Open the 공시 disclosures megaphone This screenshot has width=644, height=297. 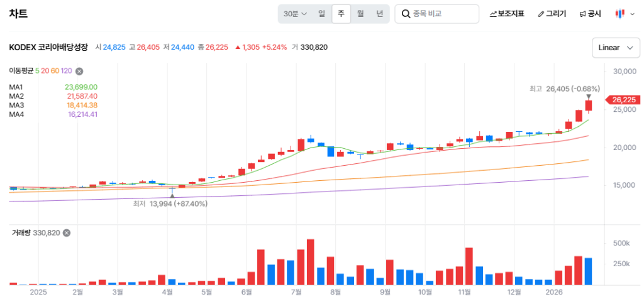(590, 14)
